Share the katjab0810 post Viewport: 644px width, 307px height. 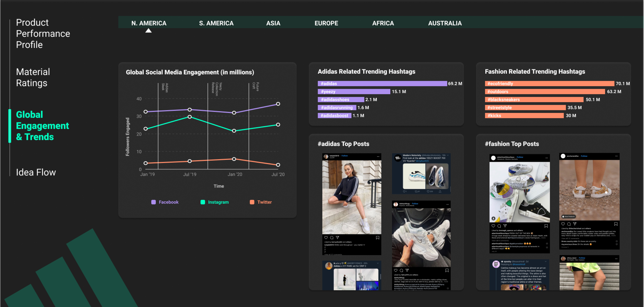(337, 237)
